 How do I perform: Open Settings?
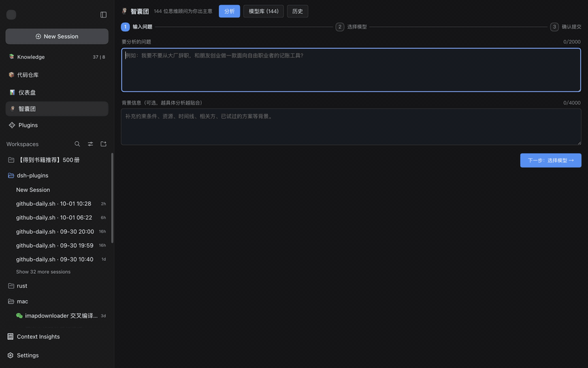[x=57, y=355]
